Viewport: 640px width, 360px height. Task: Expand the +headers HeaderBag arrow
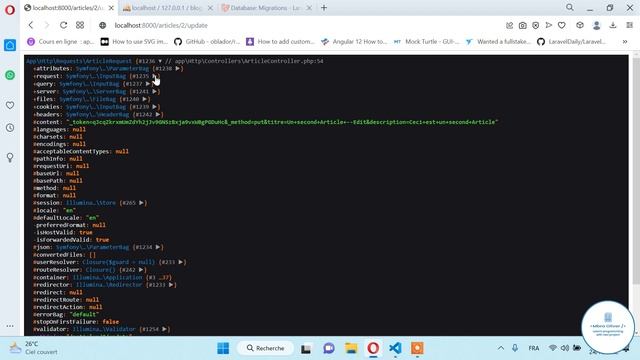158,115
